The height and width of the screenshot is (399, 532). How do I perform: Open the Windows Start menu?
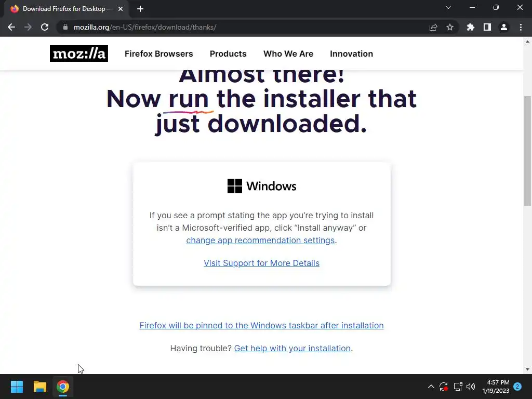17,387
